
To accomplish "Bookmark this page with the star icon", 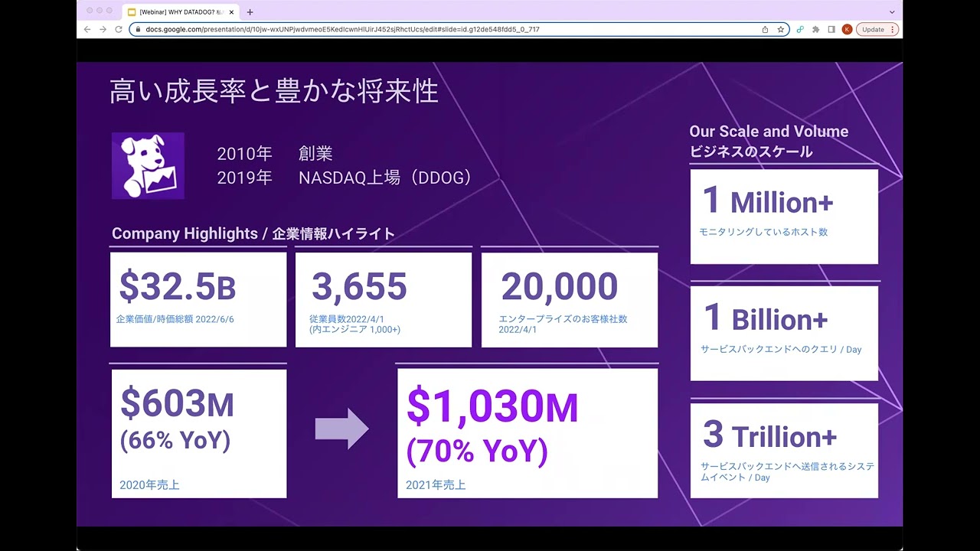I will [x=780, y=29].
